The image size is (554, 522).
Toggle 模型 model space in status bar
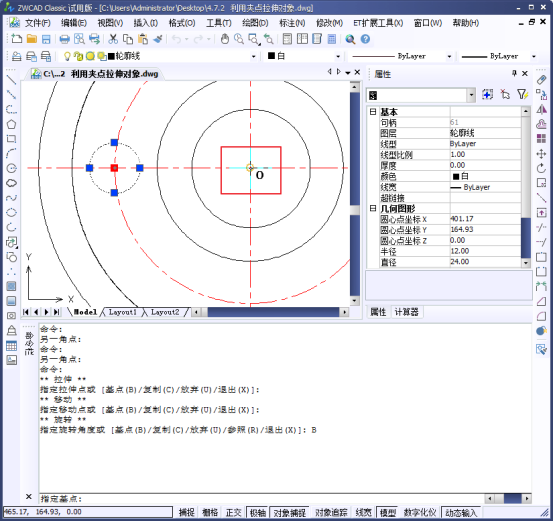point(388,512)
